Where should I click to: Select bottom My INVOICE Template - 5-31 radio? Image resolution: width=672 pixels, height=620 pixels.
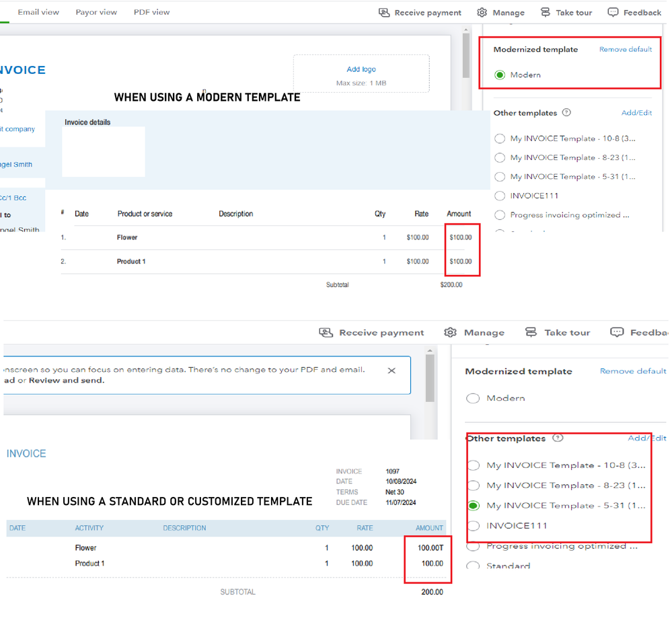coord(474,506)
